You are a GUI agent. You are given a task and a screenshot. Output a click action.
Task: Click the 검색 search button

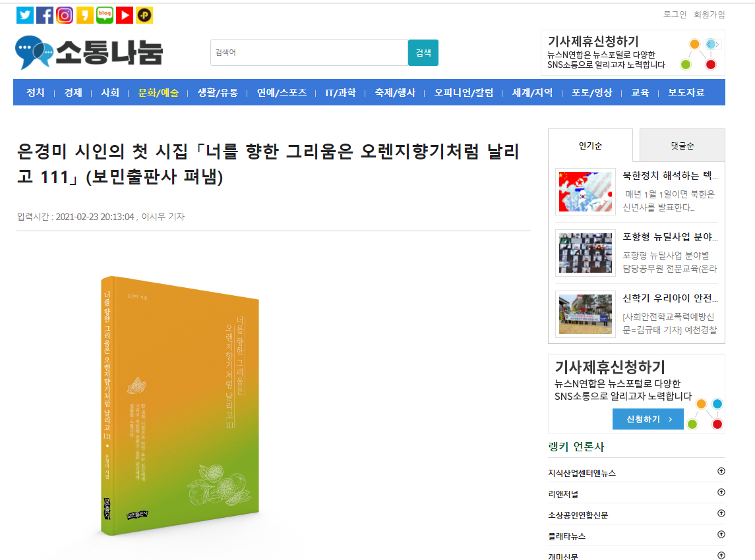423,53
